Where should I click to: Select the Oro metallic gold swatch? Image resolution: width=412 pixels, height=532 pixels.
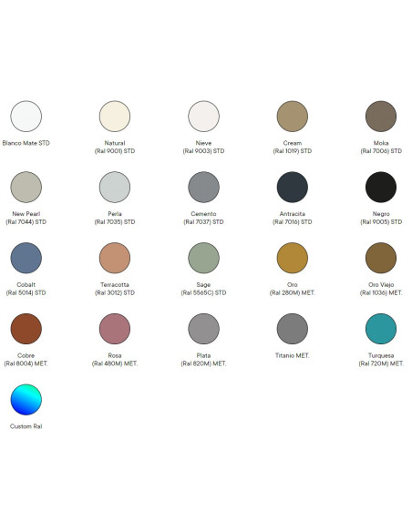point(293,258)
